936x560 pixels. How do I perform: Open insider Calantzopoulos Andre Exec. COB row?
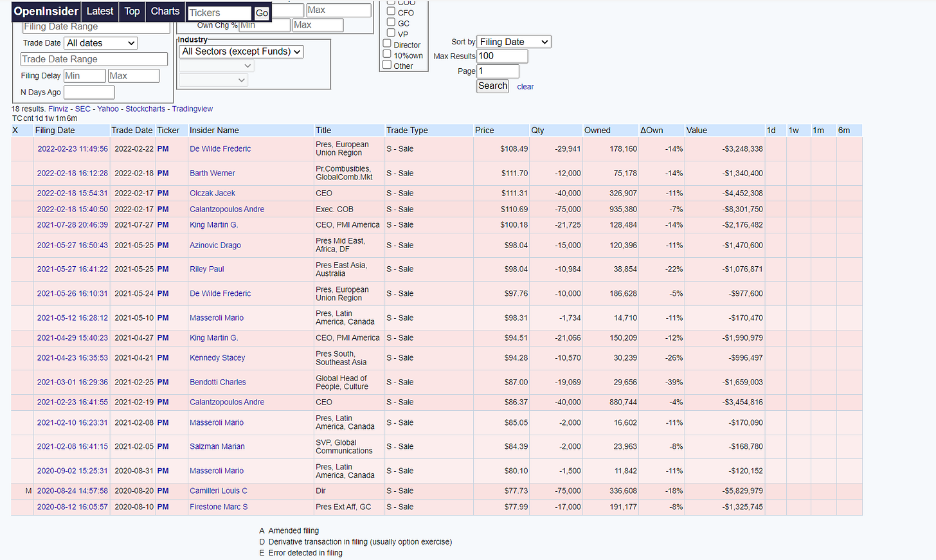coord(227,209)
